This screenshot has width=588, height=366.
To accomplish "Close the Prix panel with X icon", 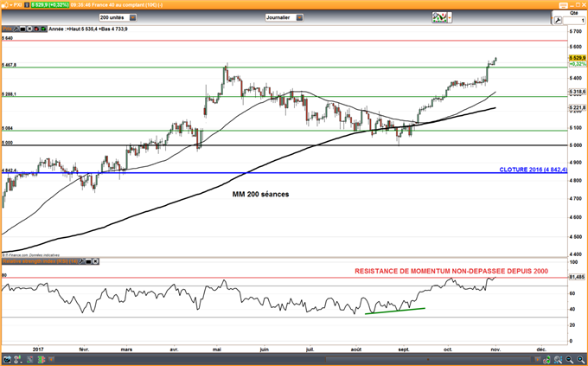I will click(30, 29).
